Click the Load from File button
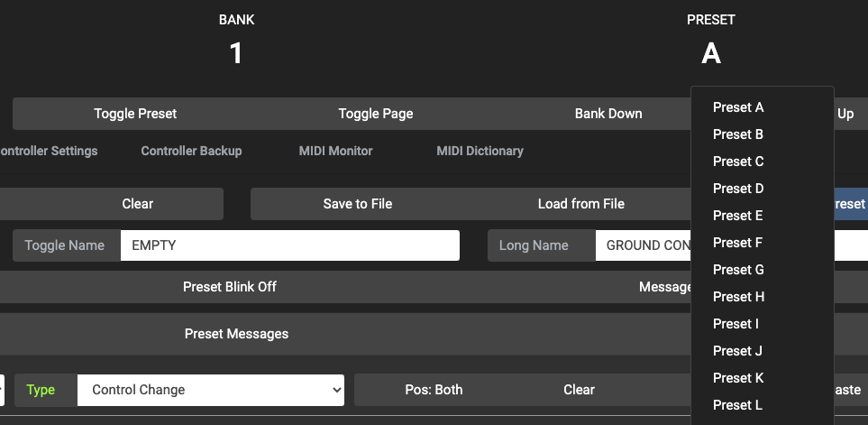Screen dimensions: 868x425 580,204
